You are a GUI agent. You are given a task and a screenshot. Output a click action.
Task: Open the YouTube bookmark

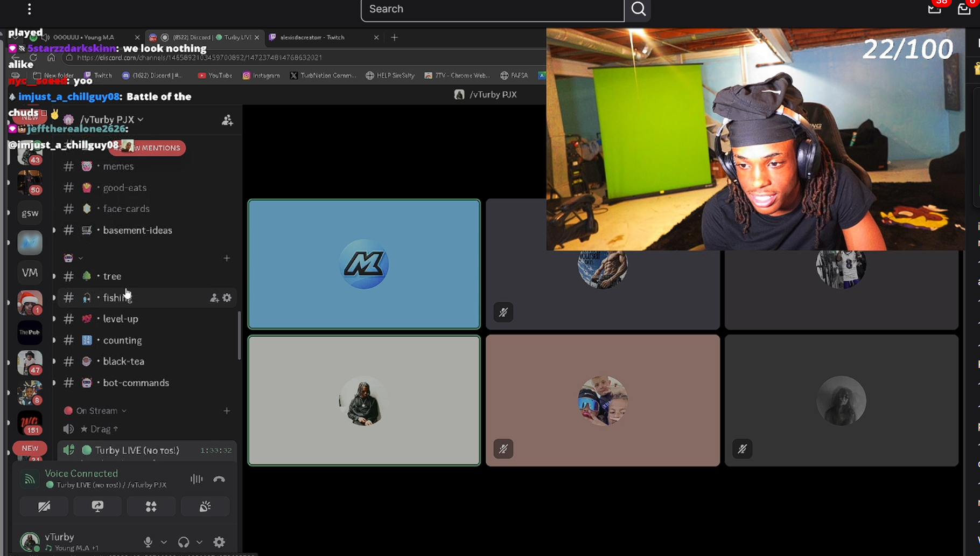(215, 75)
